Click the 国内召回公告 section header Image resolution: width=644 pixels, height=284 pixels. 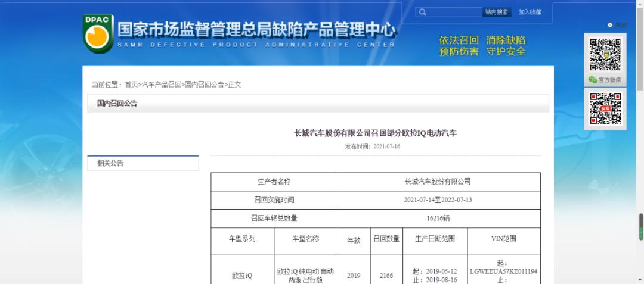point(318,104)
